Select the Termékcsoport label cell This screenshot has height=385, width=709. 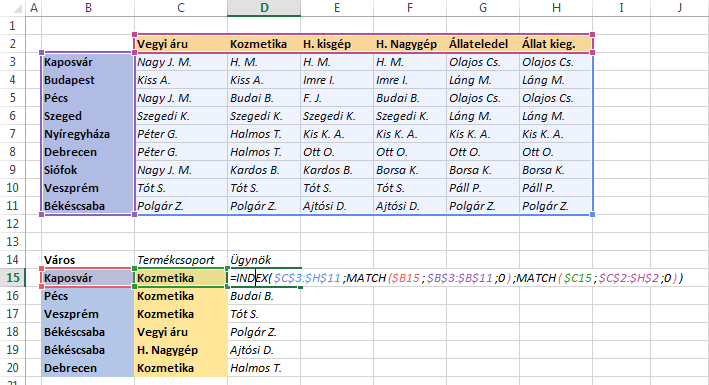point(181,260)
